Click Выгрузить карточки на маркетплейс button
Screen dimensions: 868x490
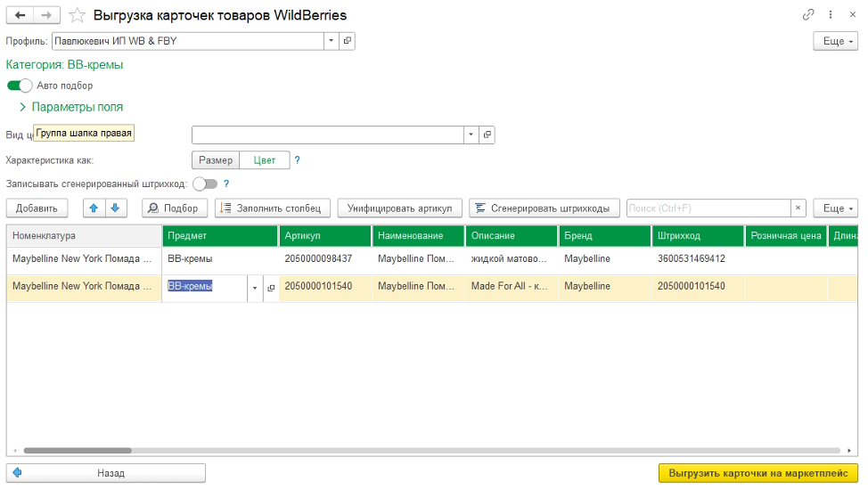[x=757, y=473]
